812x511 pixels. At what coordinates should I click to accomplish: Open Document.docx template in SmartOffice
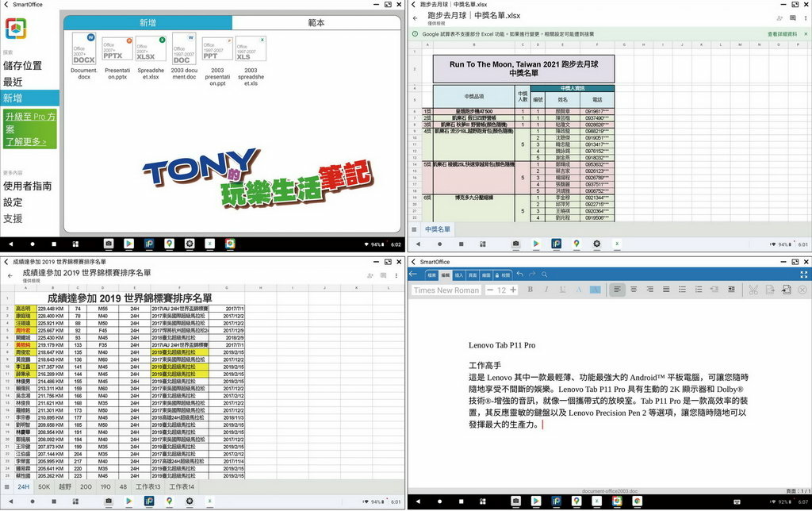point(84,48)
